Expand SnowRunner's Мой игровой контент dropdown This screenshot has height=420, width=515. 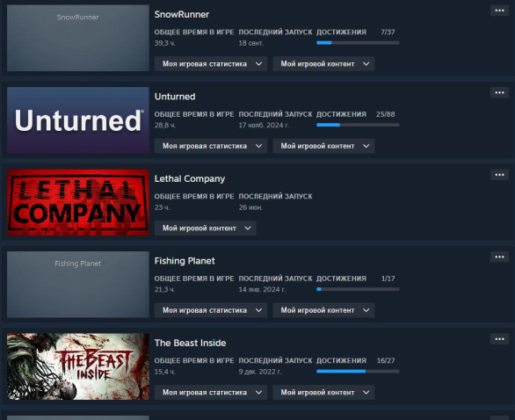[x=323, y=64]
